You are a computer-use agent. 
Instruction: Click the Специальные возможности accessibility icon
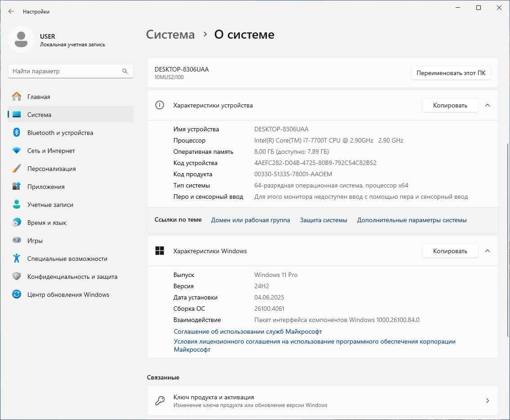coord(17,258)
